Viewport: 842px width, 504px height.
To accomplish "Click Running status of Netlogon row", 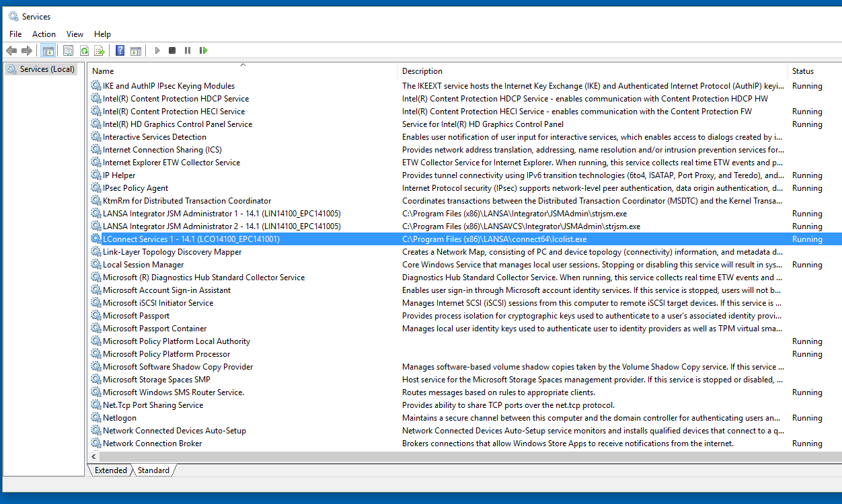I will [807, 418].
